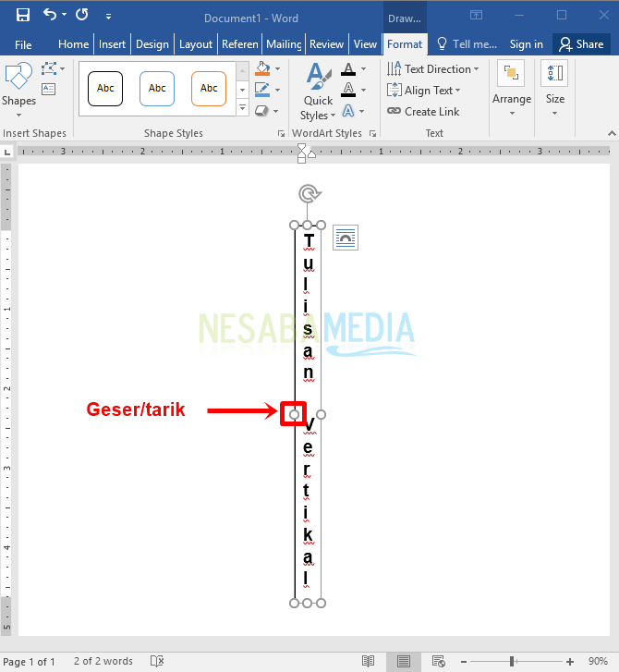Screen dimensions: 619x672
Task: Open the Shape Effects dropdown arrow
Action: [x=276, y=112]
